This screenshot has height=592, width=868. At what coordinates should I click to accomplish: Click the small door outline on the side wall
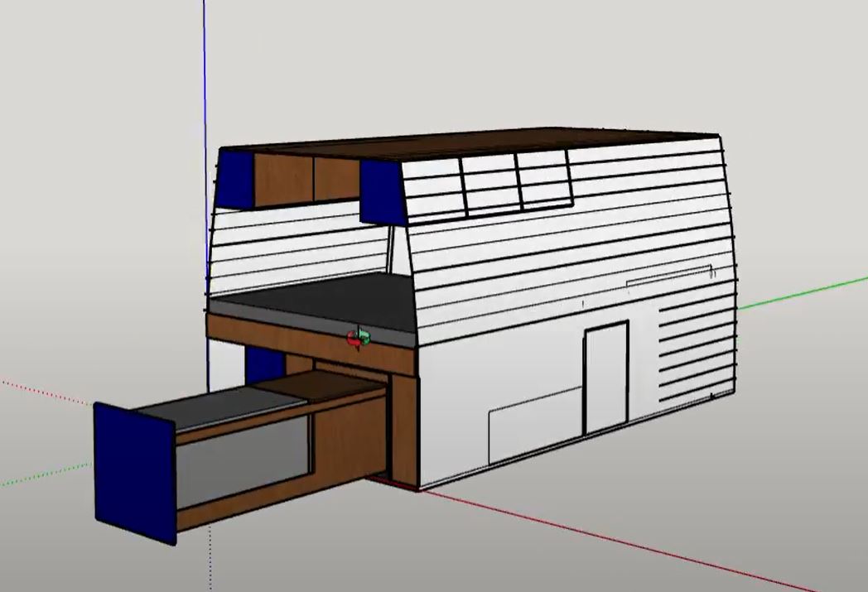click(x=605, y=377)
